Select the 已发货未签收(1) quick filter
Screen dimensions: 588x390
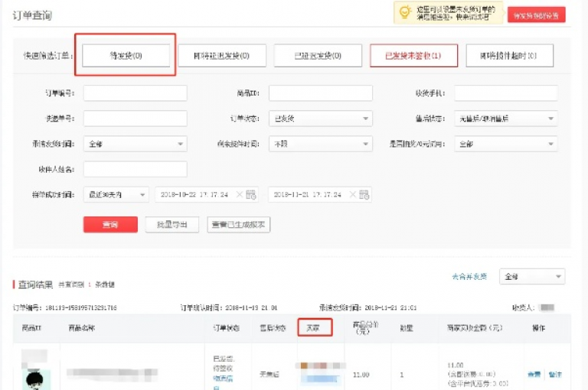click(x=413, y=56)
